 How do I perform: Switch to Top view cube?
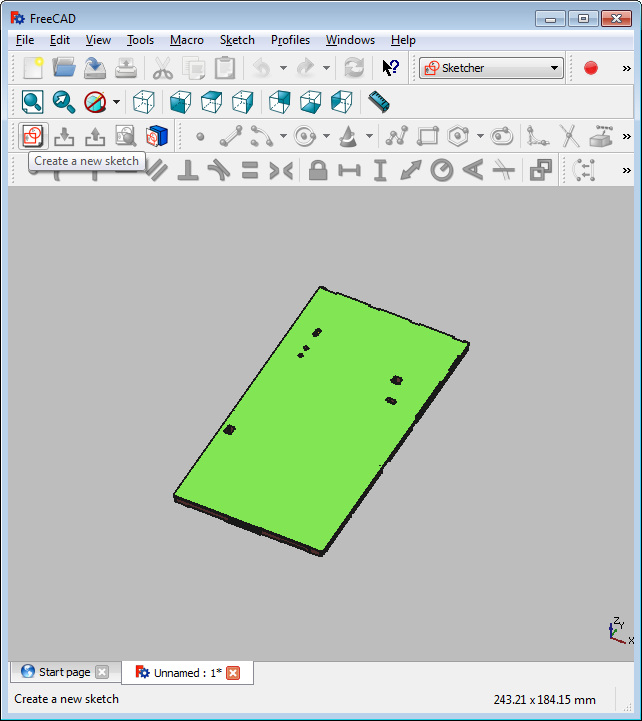pos(212,102)
